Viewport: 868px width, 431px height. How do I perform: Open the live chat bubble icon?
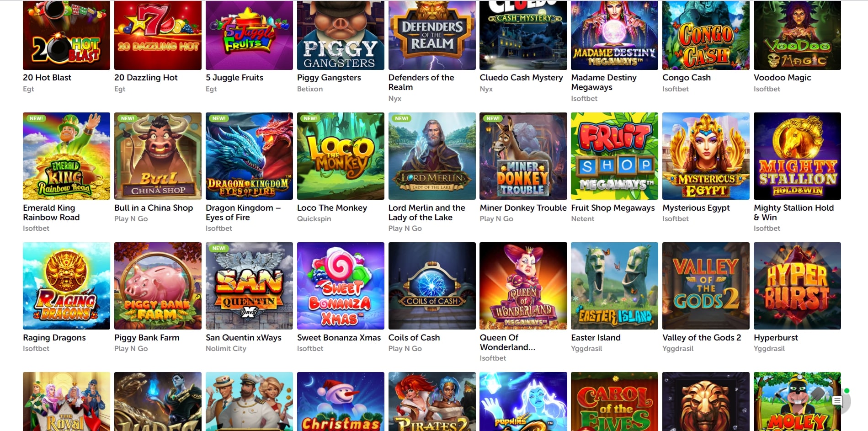click(x=837, y=401)
